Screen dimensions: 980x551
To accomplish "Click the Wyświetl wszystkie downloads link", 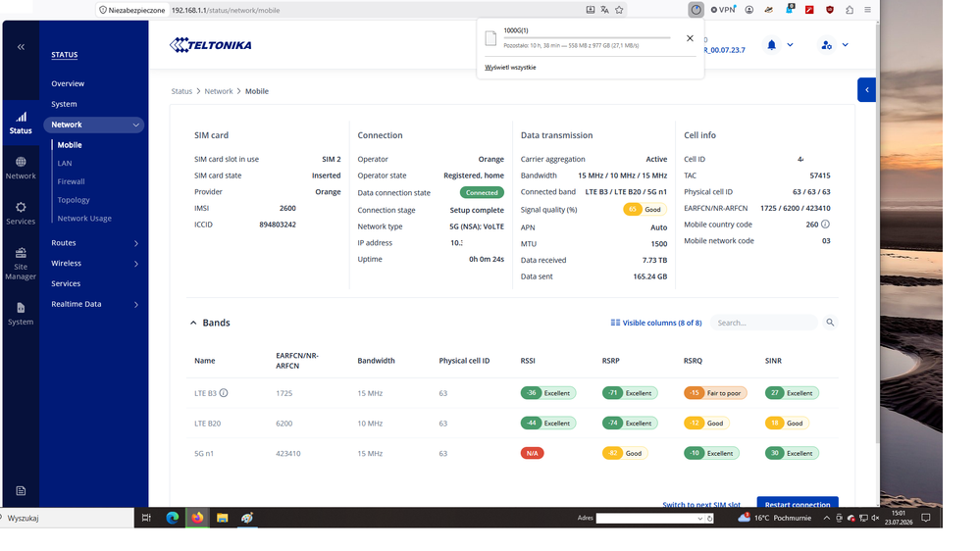I will pyautogui.click(x=510, y=68).
